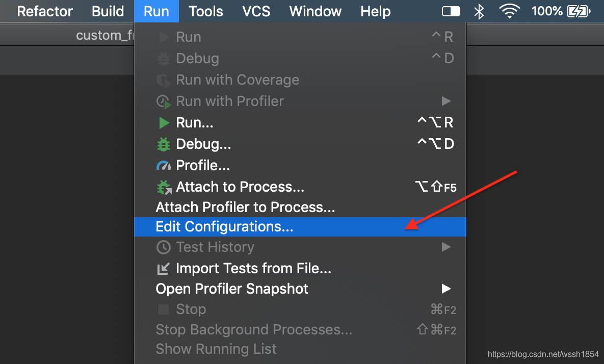Click the Import Tests from File icon
The width and height of the screenshot is (604, 364).
164,268
